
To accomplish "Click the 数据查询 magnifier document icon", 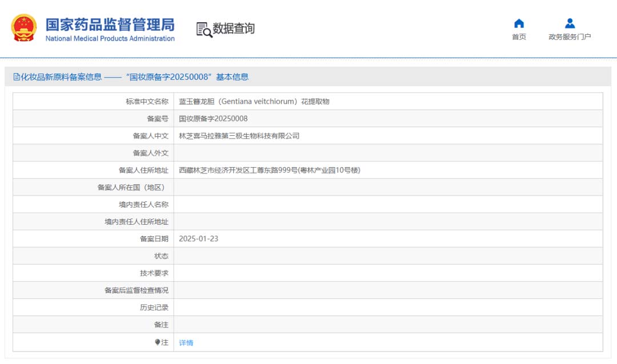I will [x=204, y=30].
